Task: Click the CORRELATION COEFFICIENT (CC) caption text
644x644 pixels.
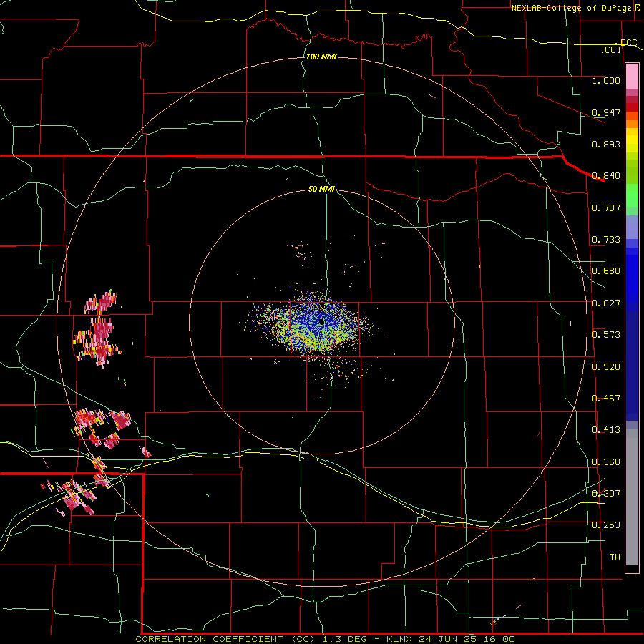Action: (x=225, y=639)
